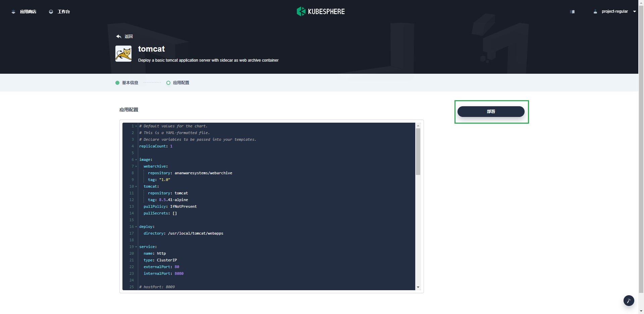644x314 pixels.
Task: Collapse the webarchive block at line 7
Action: pyautogui.click(x=136, y=167)
